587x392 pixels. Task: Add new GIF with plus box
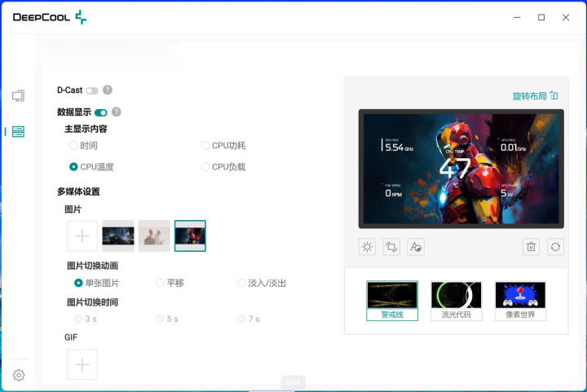tap(82, 364)
